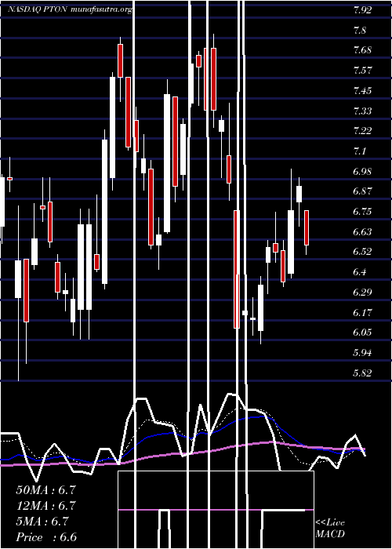392x549 pixels.
Task: Click the Price : 6.6 reading
Action: [x=46, y=537]
